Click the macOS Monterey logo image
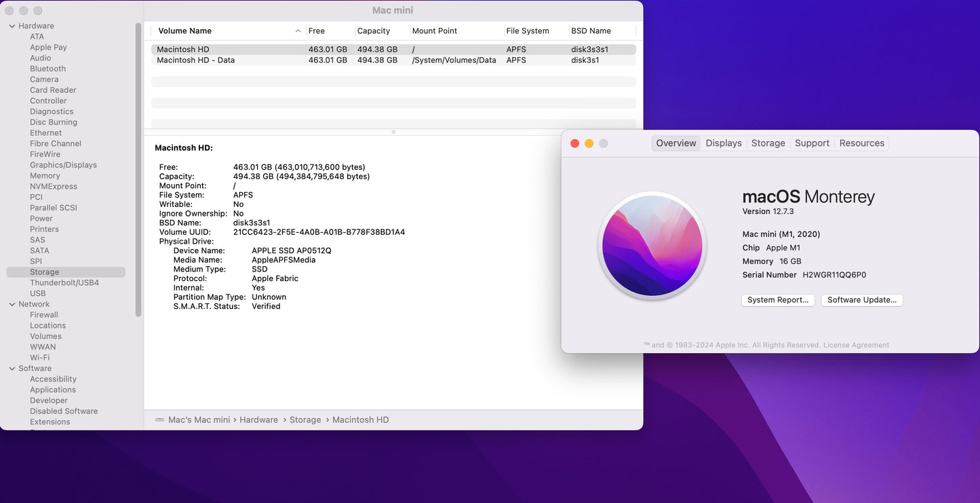Image resolution: width=980 pixels, height=503 pixels. click(x=652, y=245)
